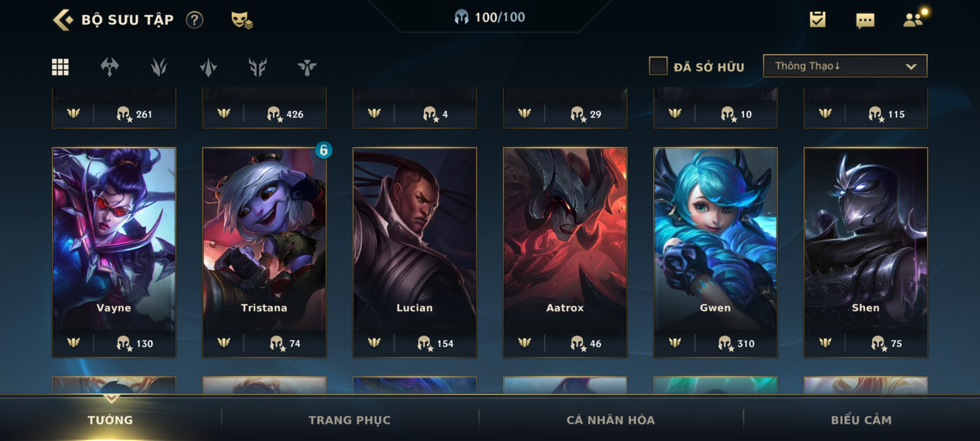
Task: Click the dropdown chevron arrow on sort box
Action: [911, 67]
